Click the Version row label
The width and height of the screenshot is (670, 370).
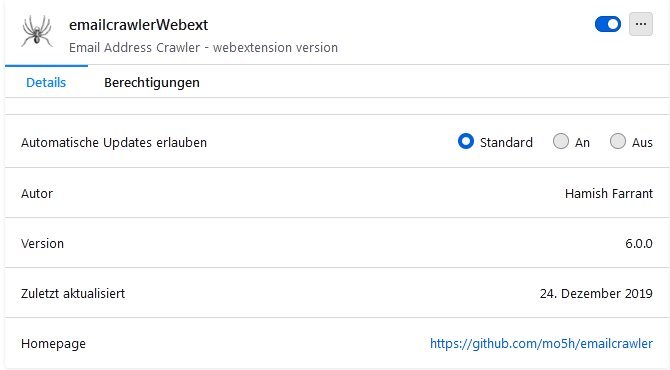click(x=42, y=244)
